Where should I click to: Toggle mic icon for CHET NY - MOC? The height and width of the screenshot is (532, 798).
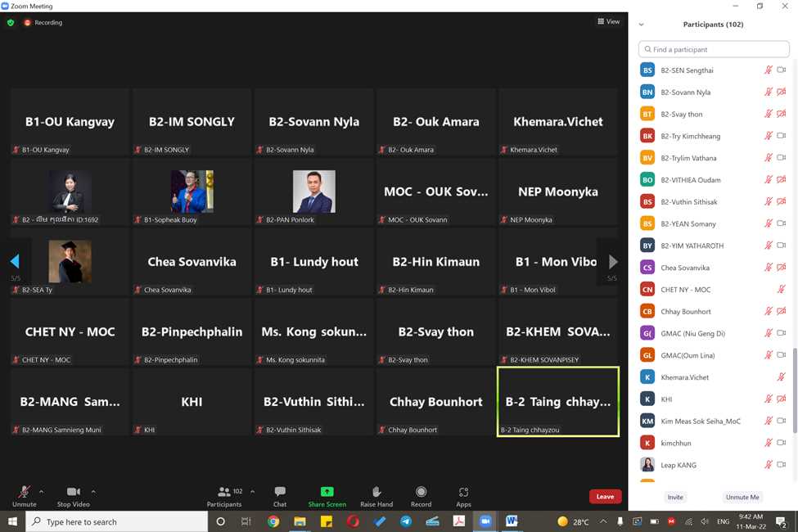[x=781, y=289]
